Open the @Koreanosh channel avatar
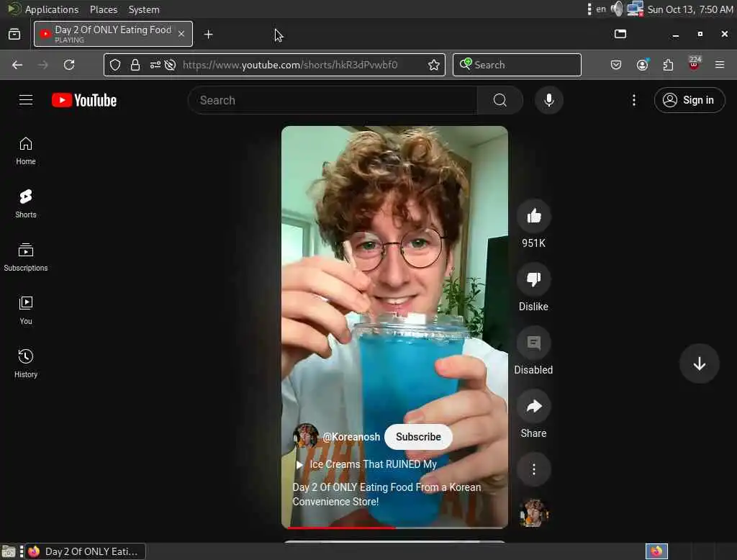Viewport: 737px width, 560px height. pyautogui.click(x=305, y=436)
